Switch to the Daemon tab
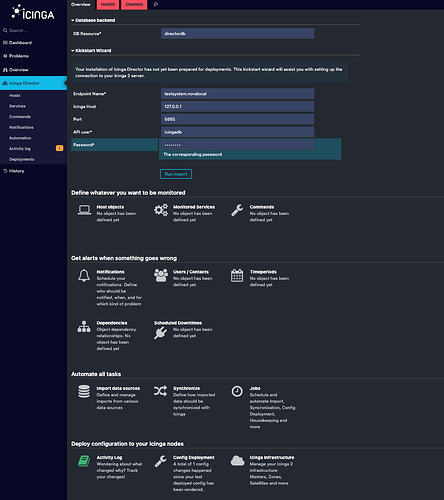Image resolution: width=444 pixels, height=500 pixels. pyautogui.click(x=134, y=4)
